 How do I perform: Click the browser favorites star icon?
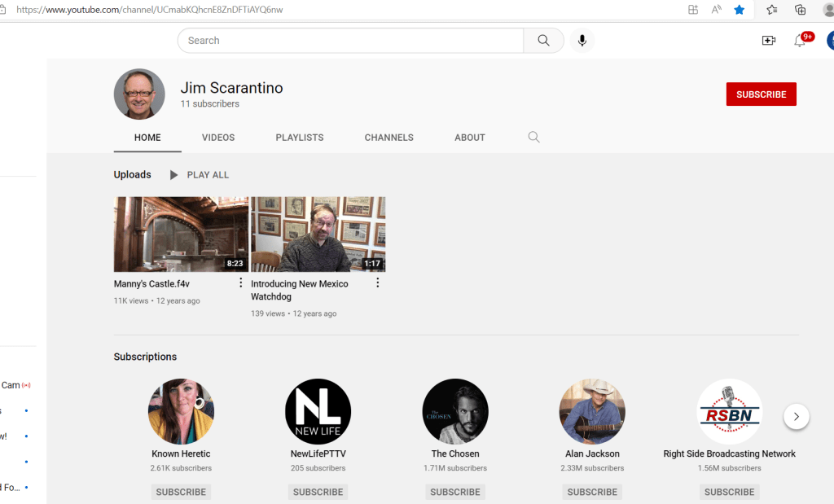(x=740, y=10)
